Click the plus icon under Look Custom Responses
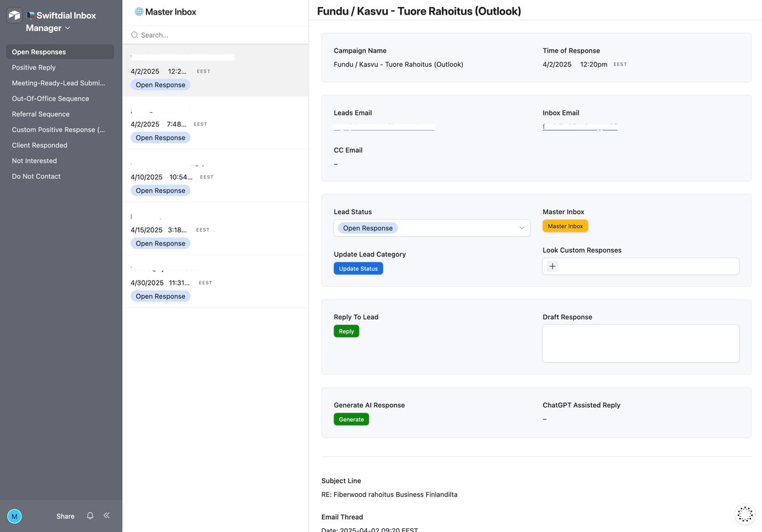The width and height of the screenshot is (762, 532). (552, 266)
